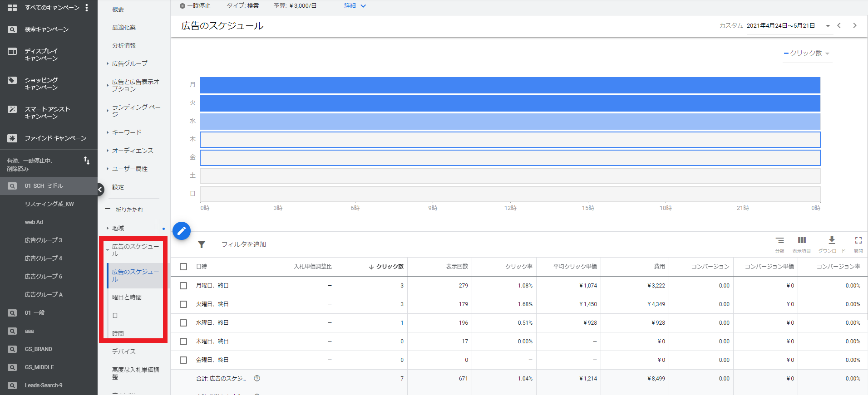Open the 最適化案 page
The width and height of the screenshot is (868, 395).
point(124,27)
